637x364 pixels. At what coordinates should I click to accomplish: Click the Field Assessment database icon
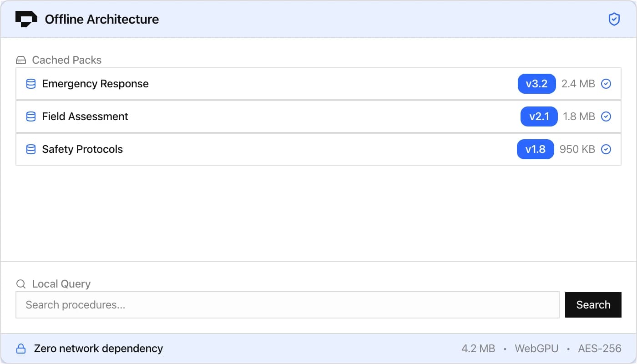point(31,116)
